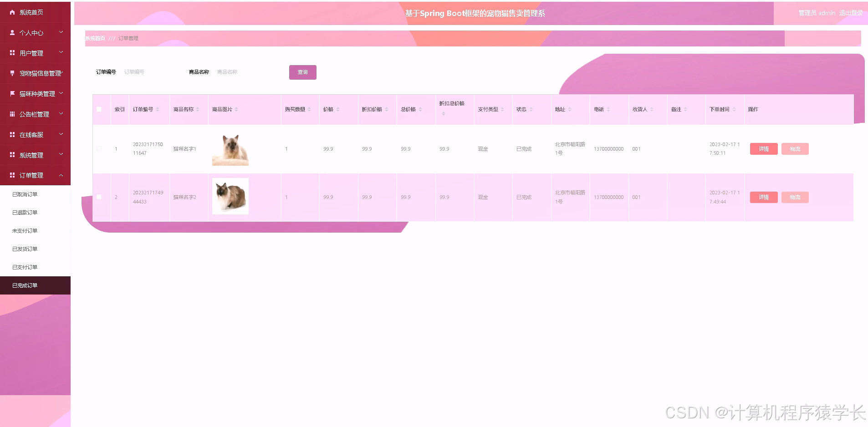Screen dimensions: 868x427
Task: Expand the 猫咪种类管理 menu chevron
Action: 61,93
